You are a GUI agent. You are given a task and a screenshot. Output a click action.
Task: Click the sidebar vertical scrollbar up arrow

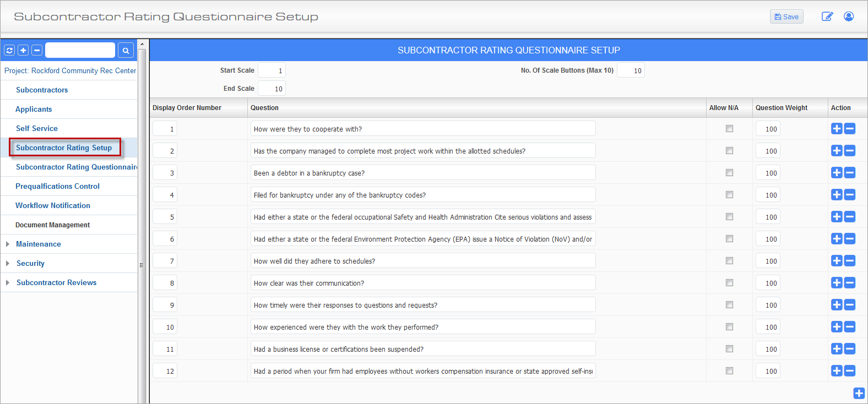[x=142, y=44]
